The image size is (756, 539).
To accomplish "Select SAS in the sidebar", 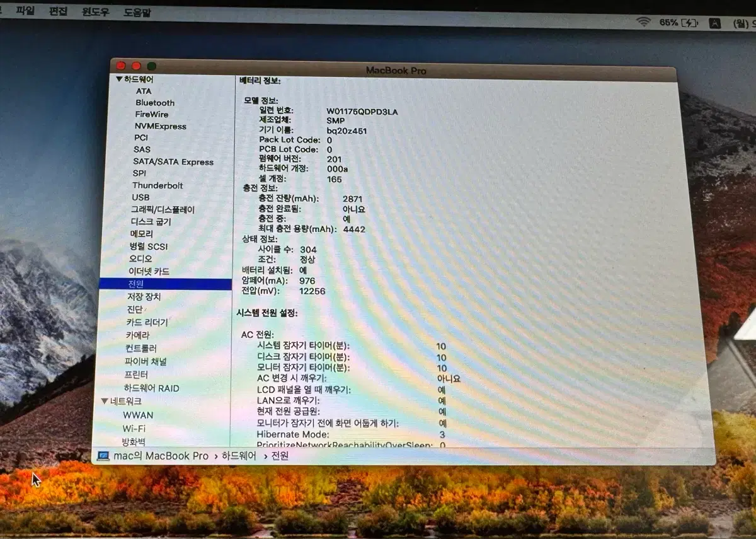I will click(142, 149).
